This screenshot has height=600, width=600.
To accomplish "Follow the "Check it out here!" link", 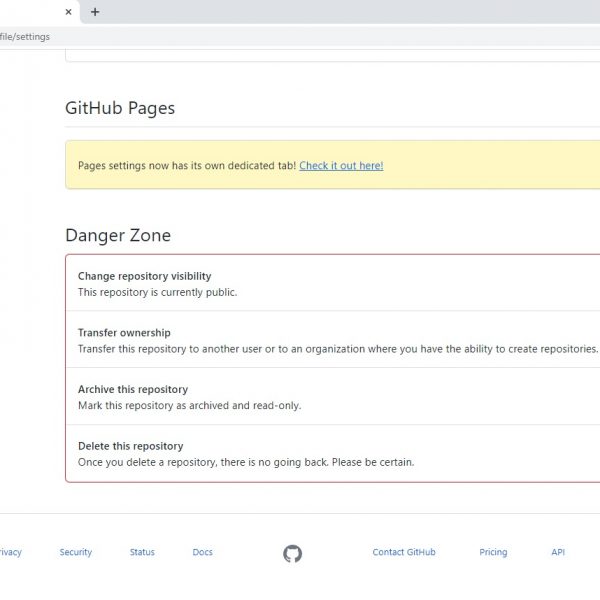I will [341, 166].
